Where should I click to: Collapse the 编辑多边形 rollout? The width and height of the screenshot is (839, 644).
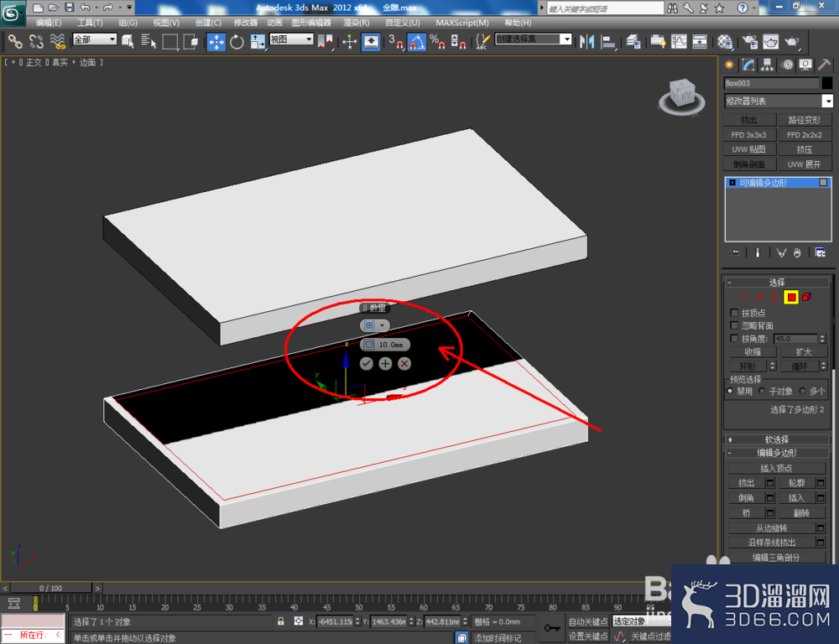(x=776, y=453)
